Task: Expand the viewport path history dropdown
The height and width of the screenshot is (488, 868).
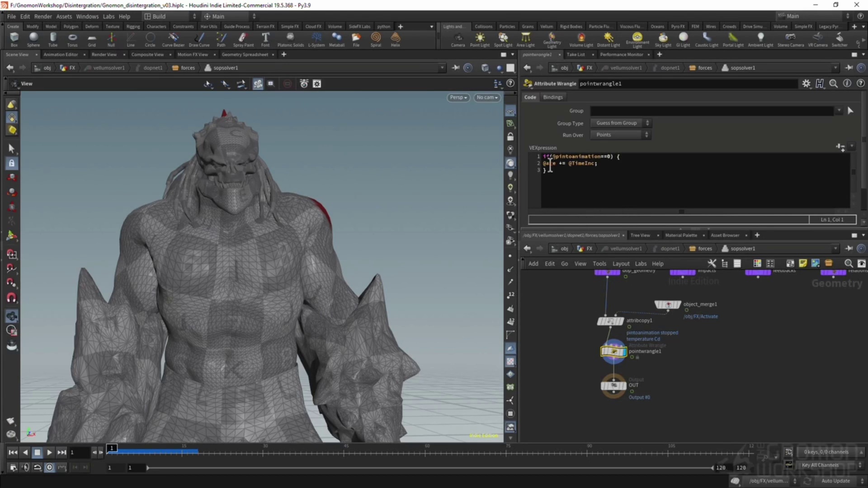Action: point(442,68)
